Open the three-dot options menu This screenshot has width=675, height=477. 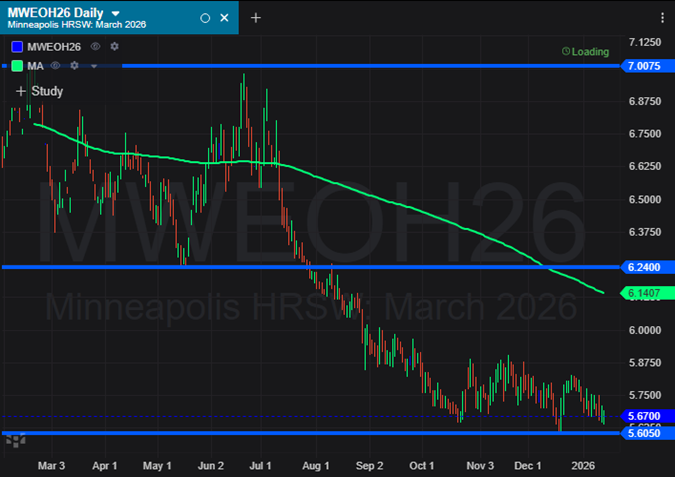(x=662, y=18)
